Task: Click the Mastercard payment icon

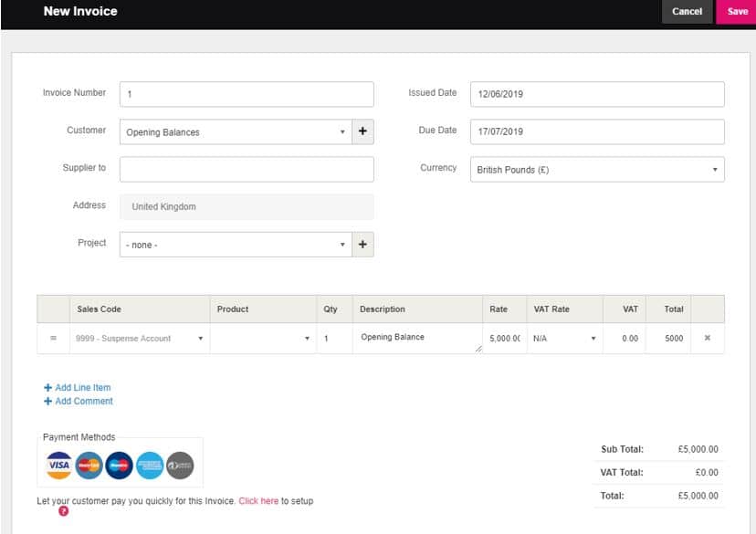Action: (x=89, y=466)
